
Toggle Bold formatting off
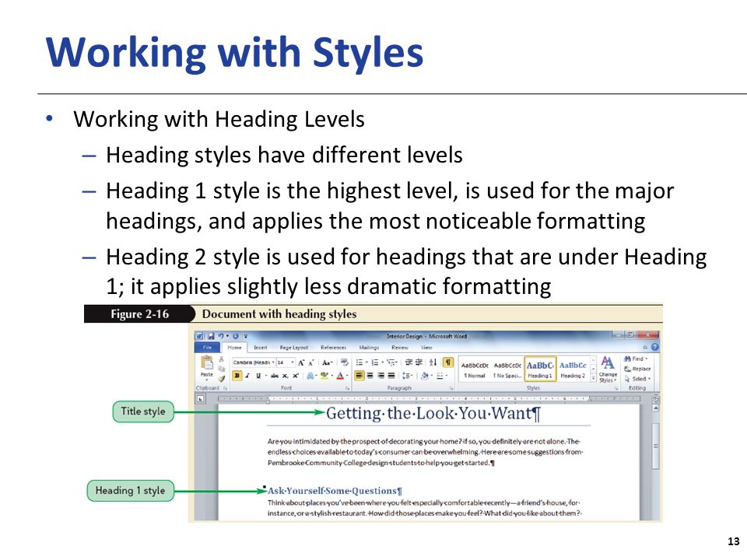[x=237, y=376]
